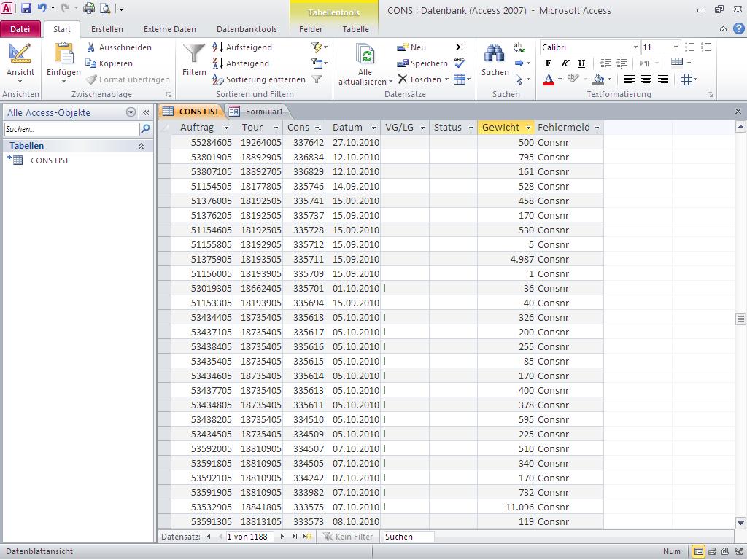Click Sortierung entfernen button

point(258,79)
